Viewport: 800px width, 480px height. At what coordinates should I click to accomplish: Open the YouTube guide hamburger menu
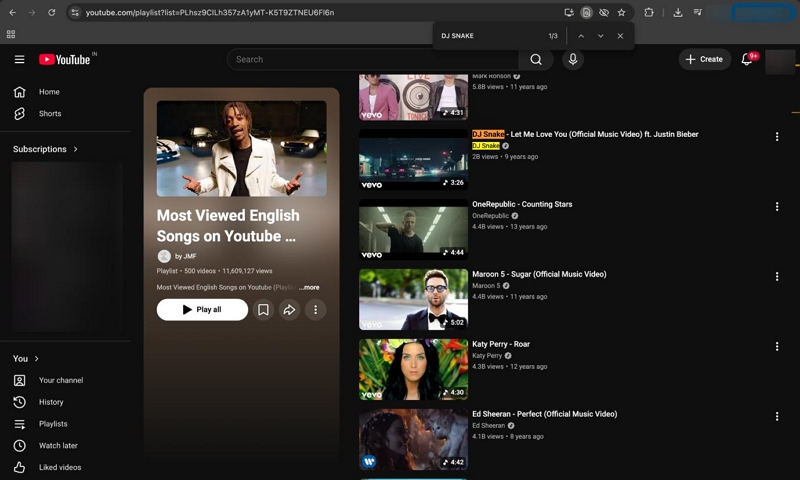[x=19, y=59]
